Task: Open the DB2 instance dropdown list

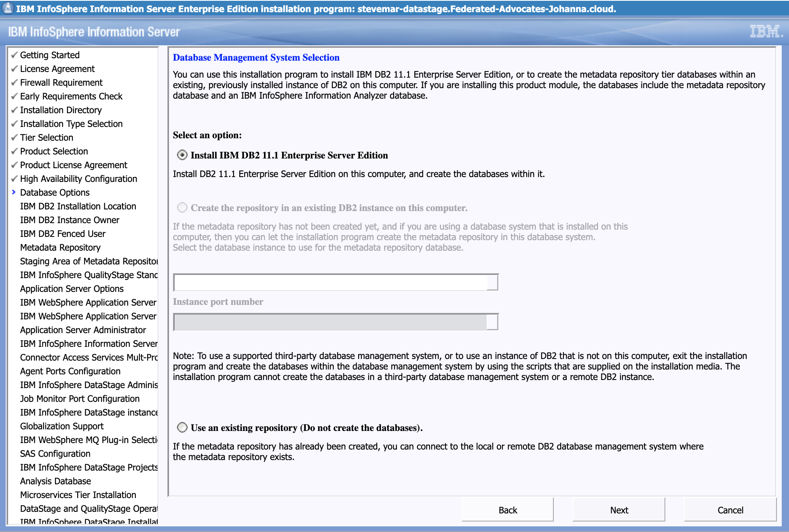Action: tap(492, 282)
